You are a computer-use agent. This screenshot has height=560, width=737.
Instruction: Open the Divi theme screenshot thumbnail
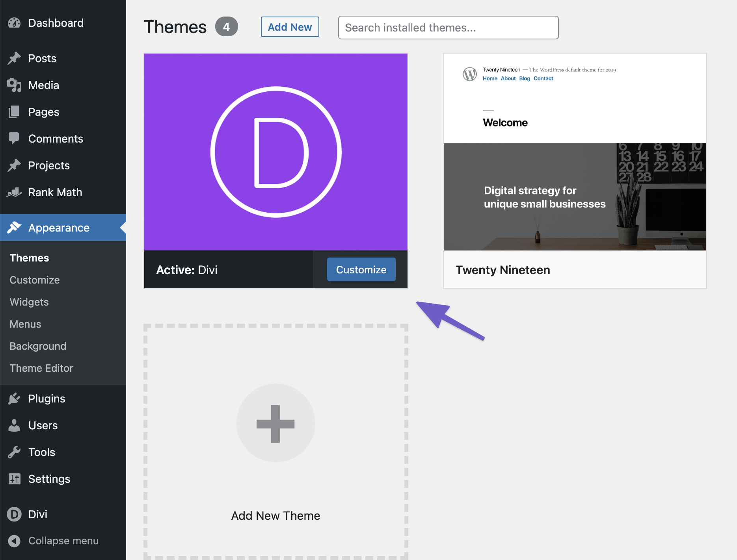[276, 152]
